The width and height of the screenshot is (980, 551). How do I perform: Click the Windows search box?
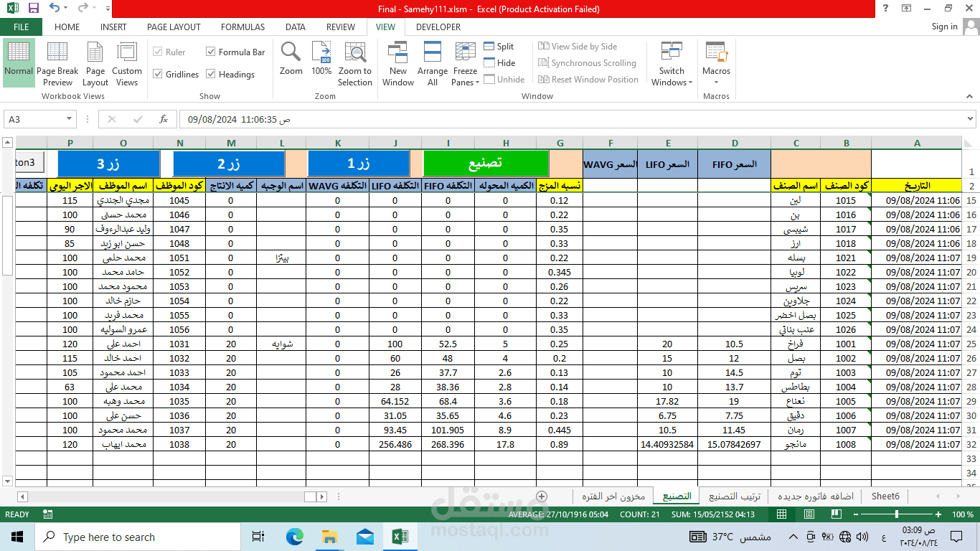(x=138, y=537)
